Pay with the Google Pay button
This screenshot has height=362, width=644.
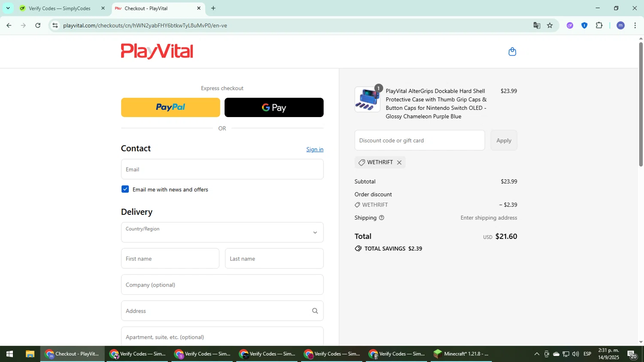tap(274, 107)
